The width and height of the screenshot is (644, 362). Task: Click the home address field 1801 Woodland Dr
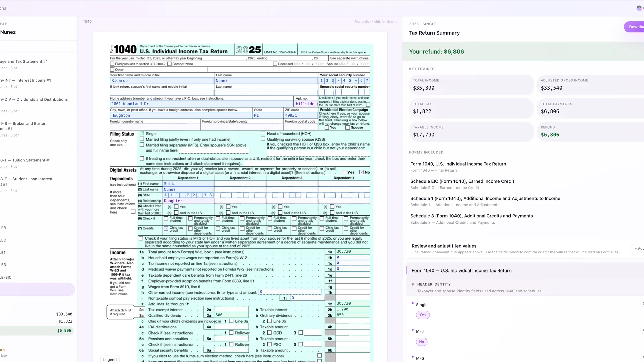click(202, 104)
